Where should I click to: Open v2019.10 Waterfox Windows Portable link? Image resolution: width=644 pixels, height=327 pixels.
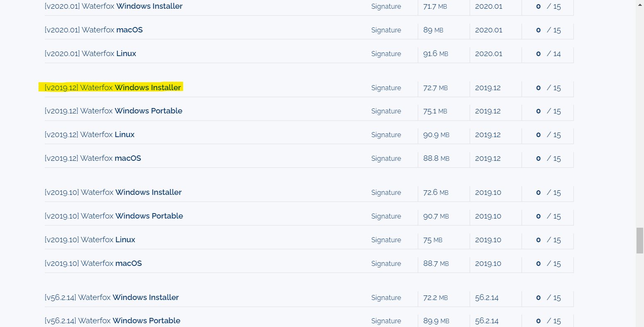point(114,216)
